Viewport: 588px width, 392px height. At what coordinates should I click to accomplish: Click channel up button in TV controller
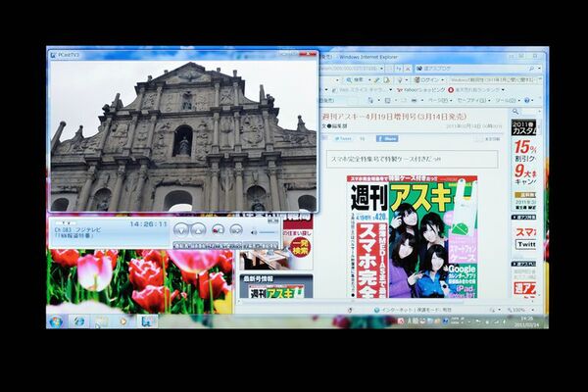198,229
